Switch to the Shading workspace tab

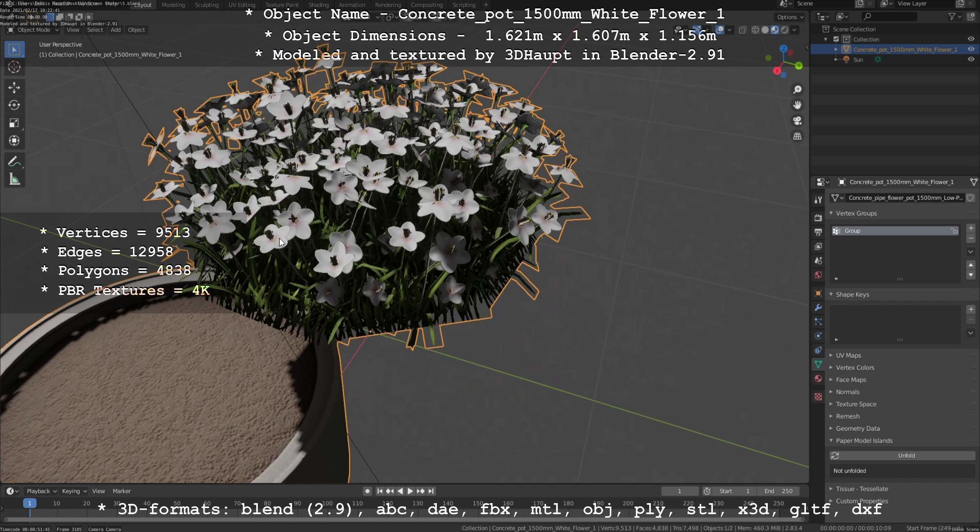318,5
